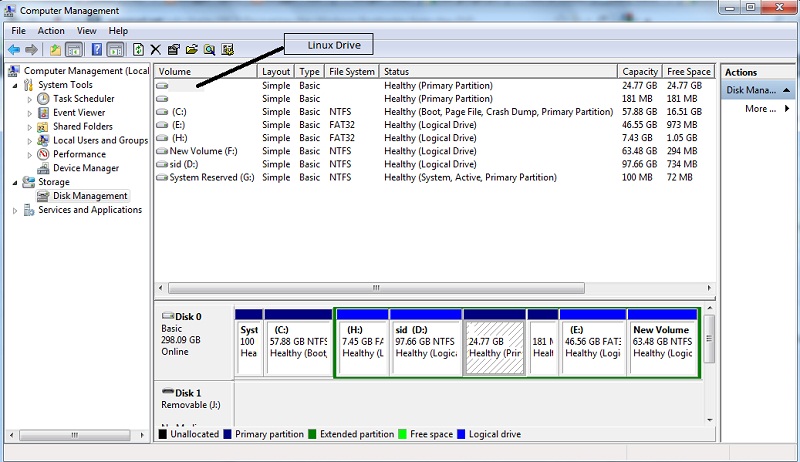The image size is (800, 462).
Task: Select the hatched 24.77 GB partition block
Action: [495, 343]
